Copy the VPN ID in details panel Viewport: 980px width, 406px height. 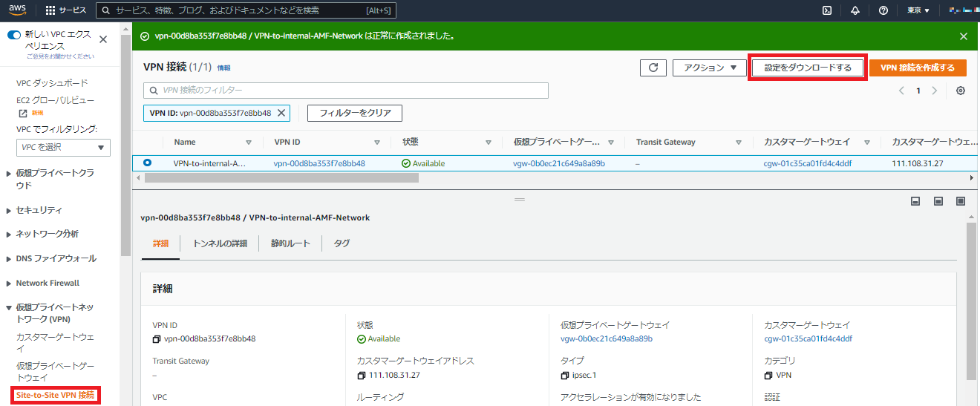click(x=157, y=339)
